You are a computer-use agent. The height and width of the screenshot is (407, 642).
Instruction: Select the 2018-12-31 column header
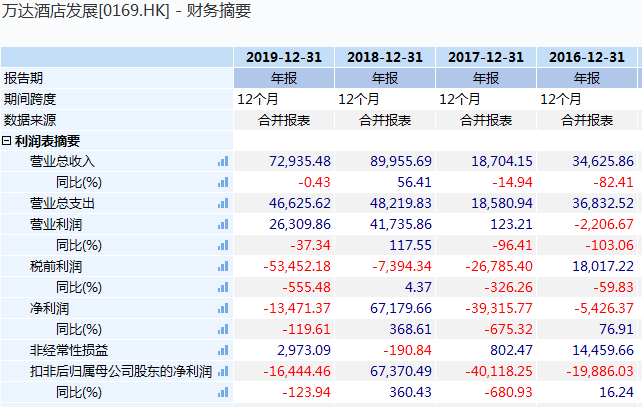coord(385,57)
